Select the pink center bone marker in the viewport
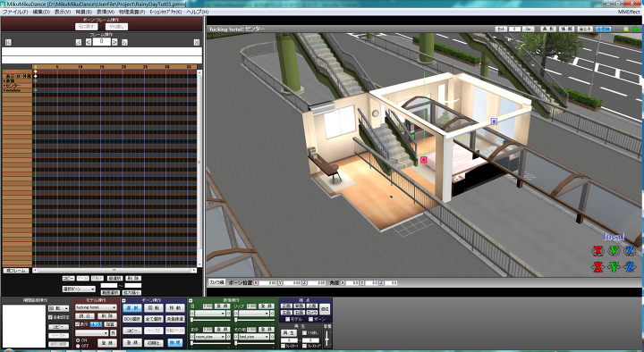The image size is (644, 352). (423, 160)
